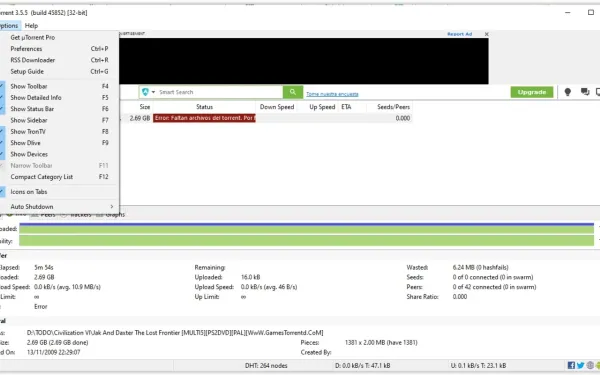Click the Twitter icon in status bar
The height and width of the screenshot is (375, 600).
point(580,365)
